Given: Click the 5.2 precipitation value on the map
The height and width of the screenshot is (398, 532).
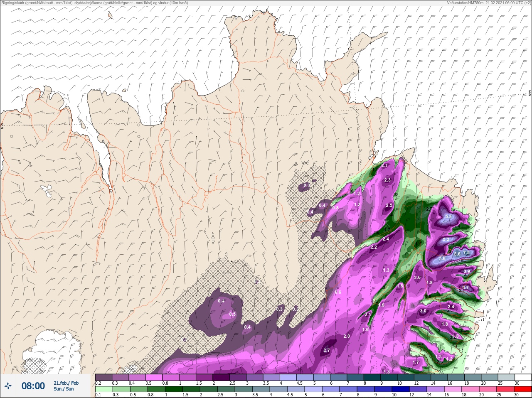Looking at the screenshot, I should pos(446,240).
